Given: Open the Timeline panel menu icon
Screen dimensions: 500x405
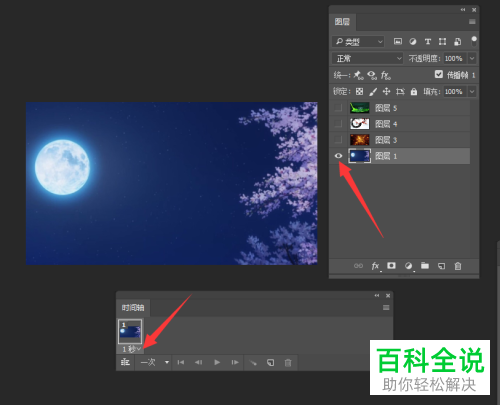Looking at the screenshot, I should point(386,308).
